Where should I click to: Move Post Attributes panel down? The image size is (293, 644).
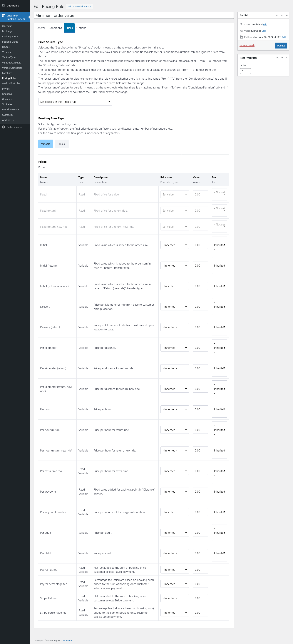coord(282,58)
